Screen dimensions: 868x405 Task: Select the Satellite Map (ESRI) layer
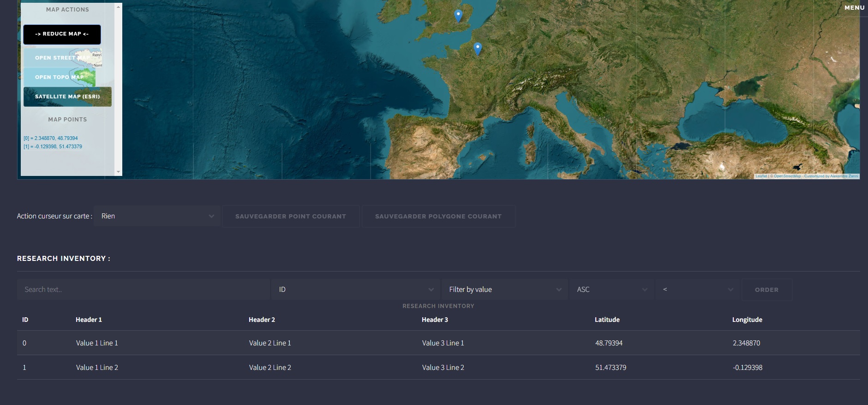coord(67,97)
